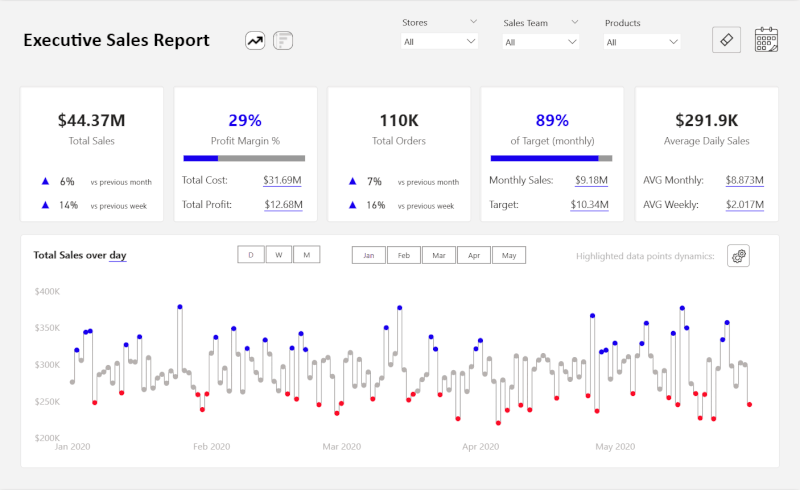Clear filters with the eraser icon

point(727,39)
